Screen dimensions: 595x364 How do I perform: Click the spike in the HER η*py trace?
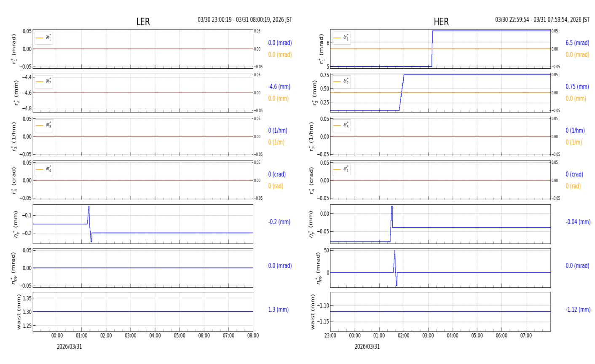coord(395,268)
